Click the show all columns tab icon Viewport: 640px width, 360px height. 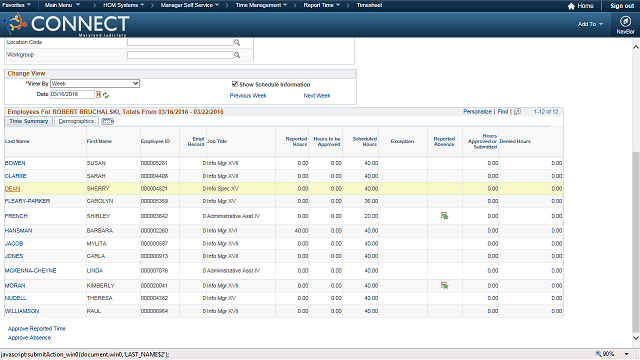click(108, 121)
